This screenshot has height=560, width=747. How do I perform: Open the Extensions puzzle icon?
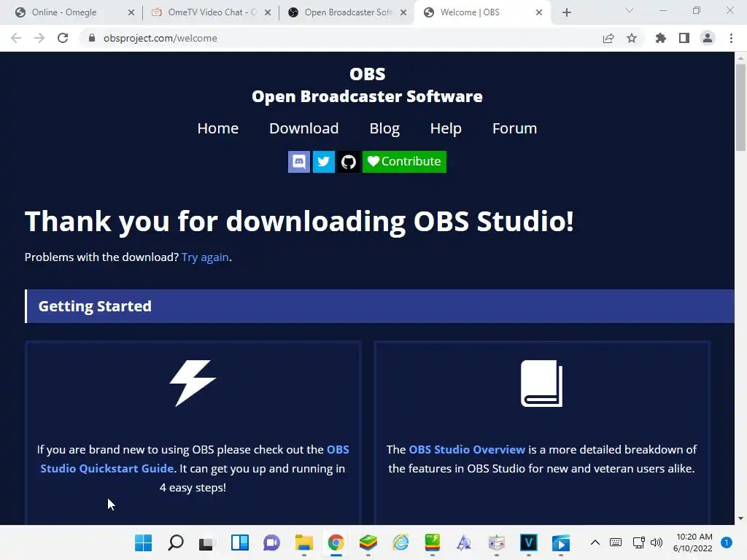(x=661, y=38)
